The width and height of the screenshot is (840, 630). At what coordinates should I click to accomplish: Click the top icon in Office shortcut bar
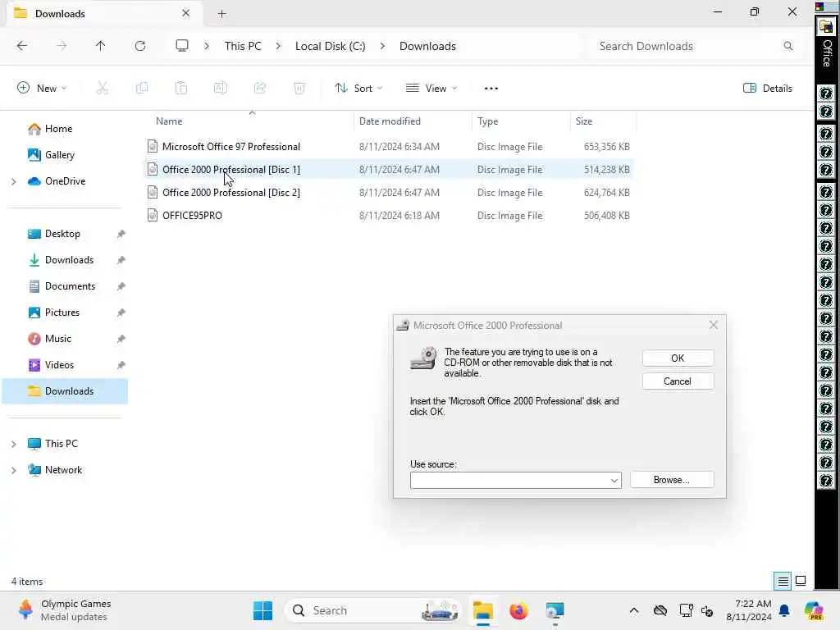click(x=825, y=26)
